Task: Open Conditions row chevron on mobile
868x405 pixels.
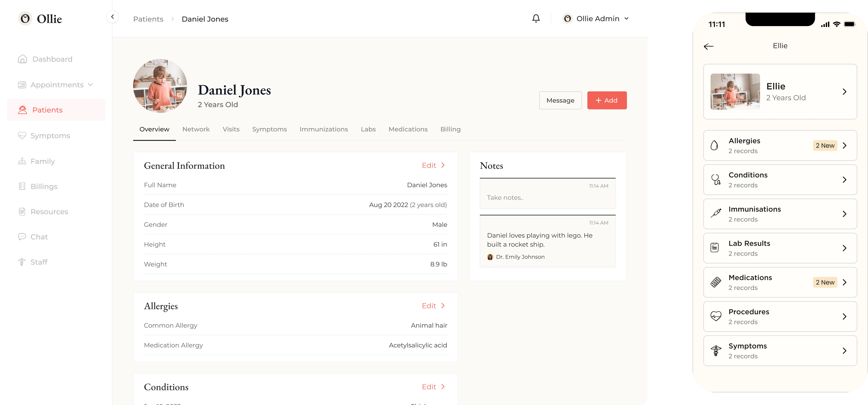Action: 844,180
